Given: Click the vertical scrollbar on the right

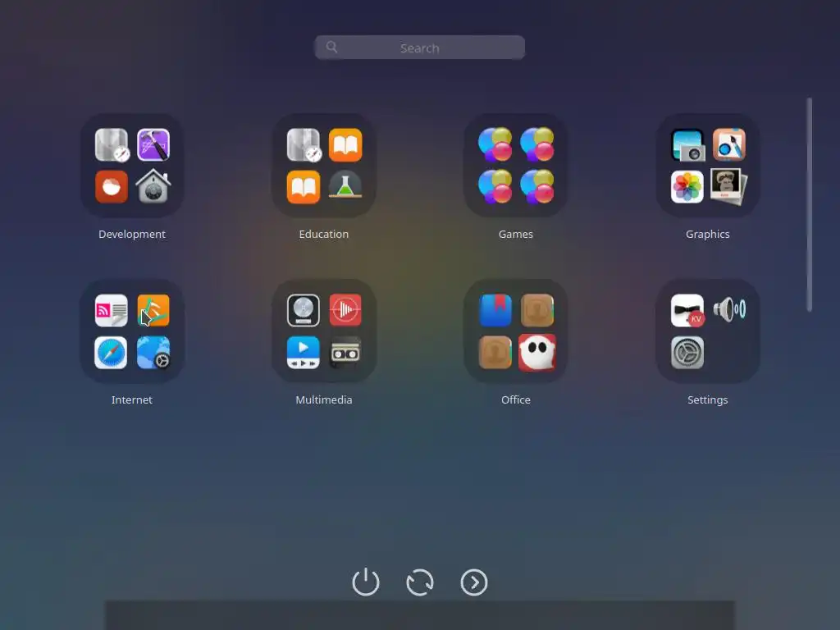Looking at the screenshot, I should [x=810, y=204].
